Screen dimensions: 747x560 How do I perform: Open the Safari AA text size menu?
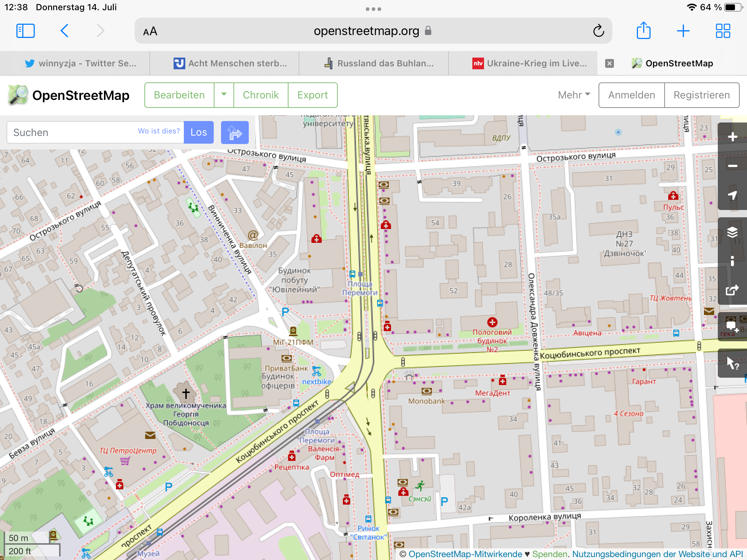pos(150,31)
